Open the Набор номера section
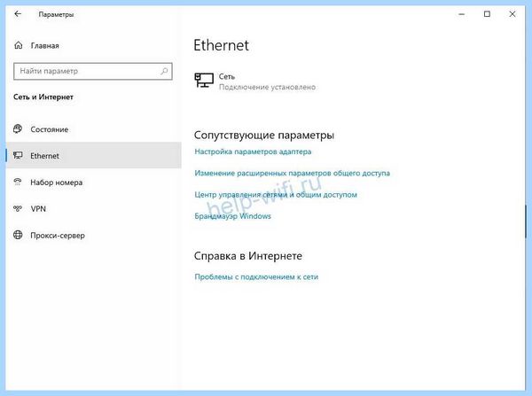 click(94, 182)
